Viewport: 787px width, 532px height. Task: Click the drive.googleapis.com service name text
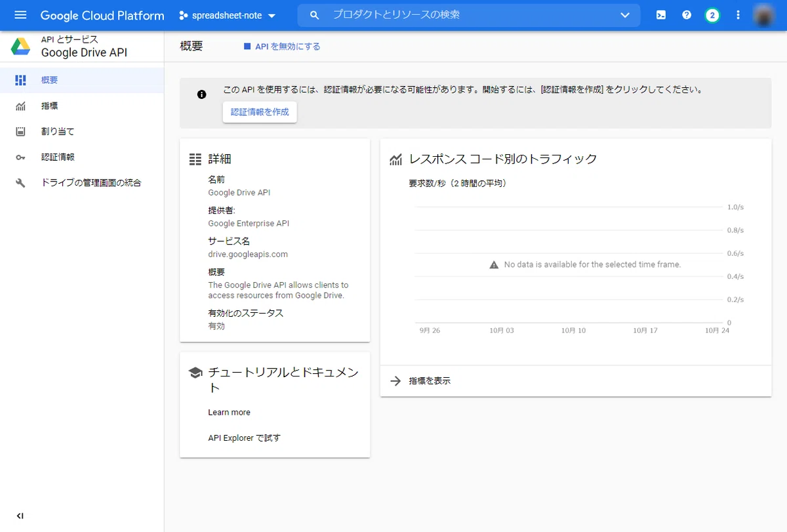248,255
